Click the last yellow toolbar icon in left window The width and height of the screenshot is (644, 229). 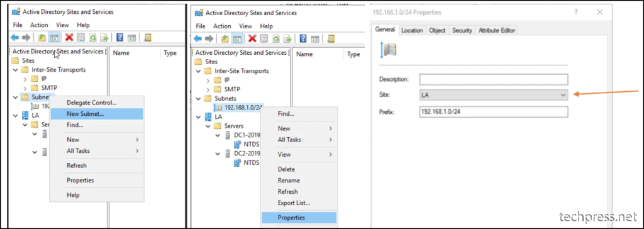pos(147,38)
